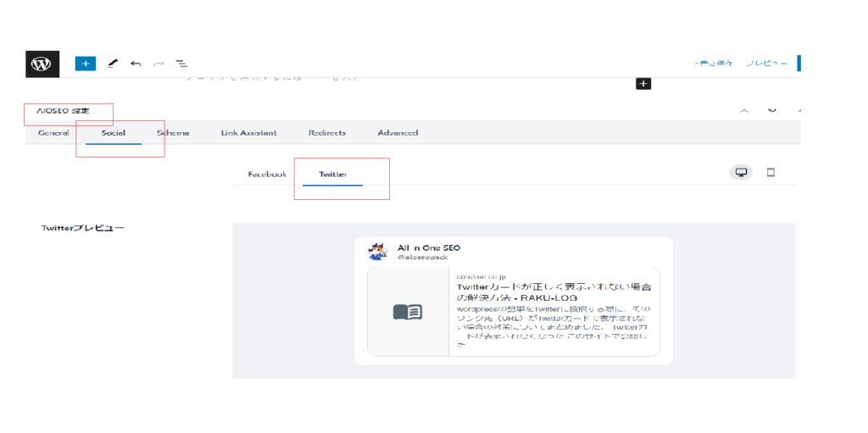Switch to the Facebook sub-tab

coord(267,174)
